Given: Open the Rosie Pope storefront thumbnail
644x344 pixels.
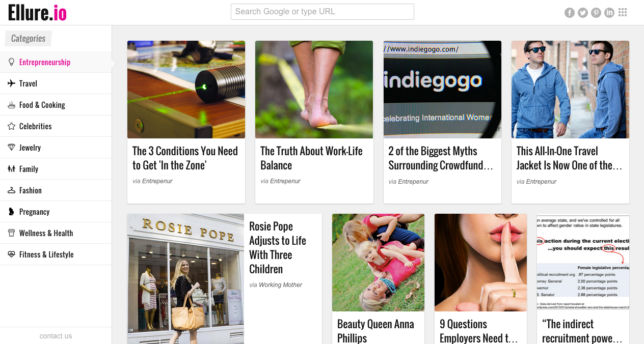Looking at the screenshot, I should [x=185, y=279].
